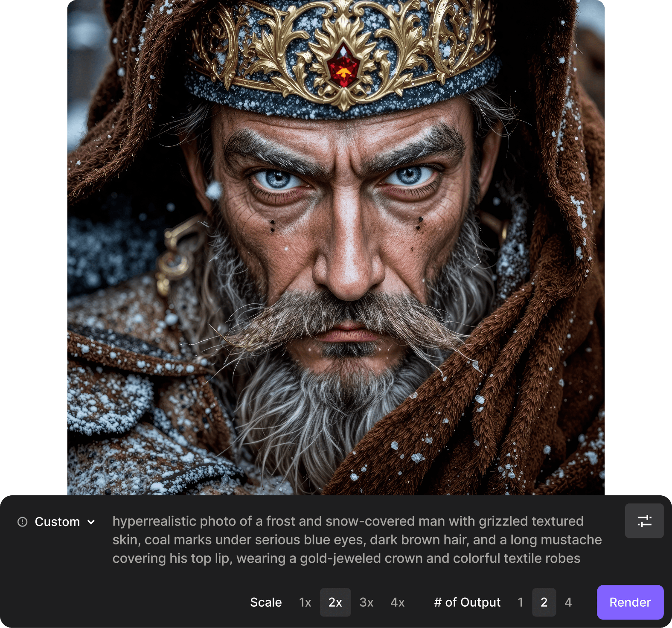Click the man's nose in the portrait
This screenshot has height=628, width=672.
pos(348,265)
